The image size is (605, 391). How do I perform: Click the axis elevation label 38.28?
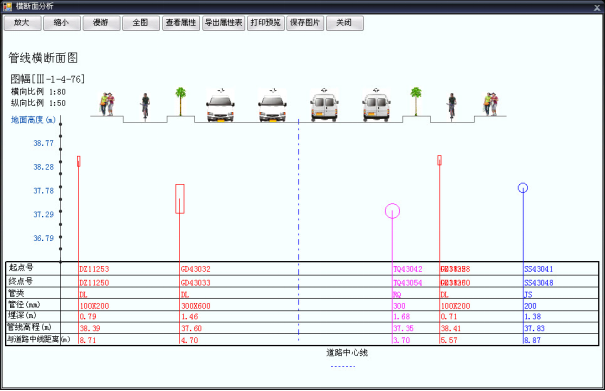point(43,167)
